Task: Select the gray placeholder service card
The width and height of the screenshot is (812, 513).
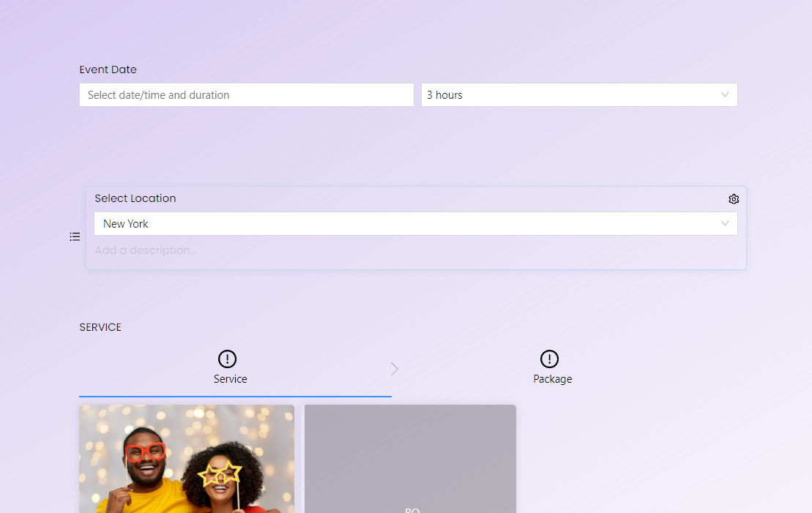Action: point(410,459)
